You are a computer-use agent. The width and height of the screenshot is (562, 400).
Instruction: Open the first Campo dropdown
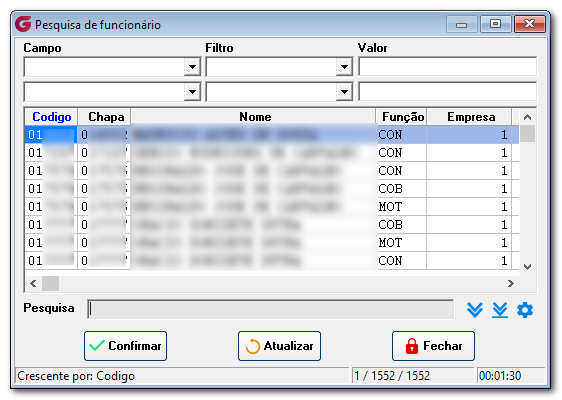coord(192,67)
